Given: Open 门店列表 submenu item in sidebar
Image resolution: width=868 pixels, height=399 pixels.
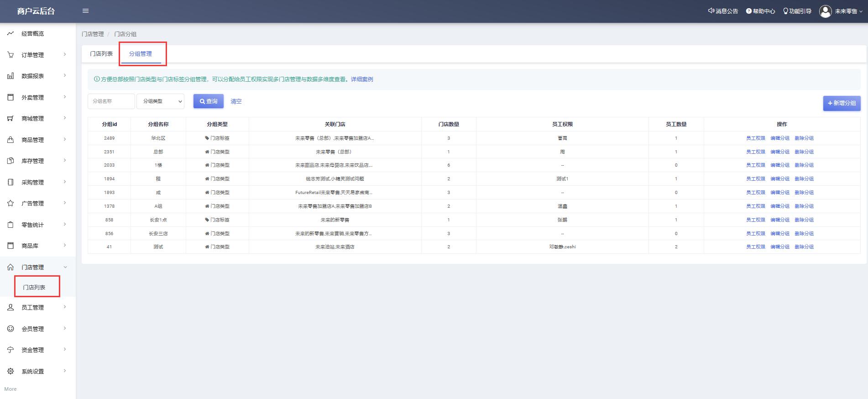Looking at the screenshot, I should click(34, 287).
